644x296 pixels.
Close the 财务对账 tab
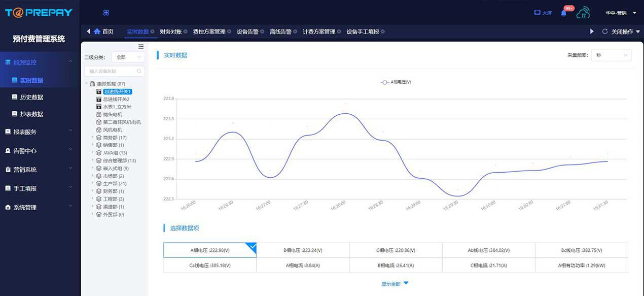tap(187, 31)
